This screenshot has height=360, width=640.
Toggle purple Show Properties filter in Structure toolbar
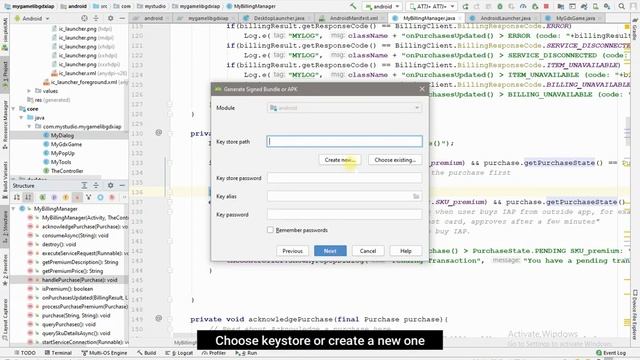pyautogui.click(x=54, y=197)
